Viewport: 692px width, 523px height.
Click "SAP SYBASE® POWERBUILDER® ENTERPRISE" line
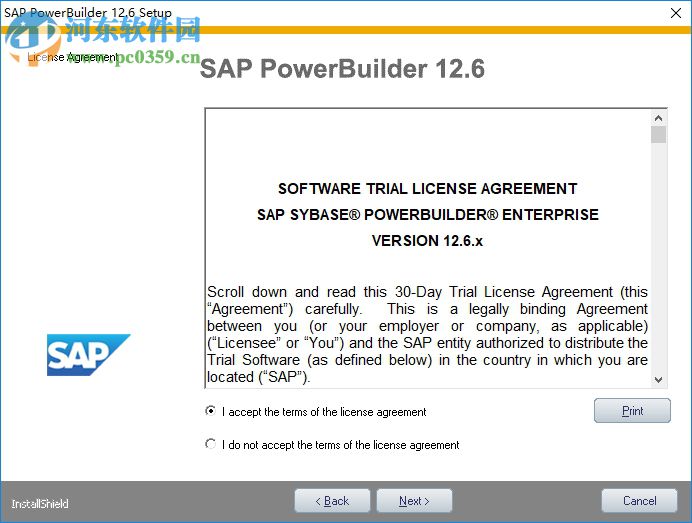pyautogui.click(x=428, y=215)
